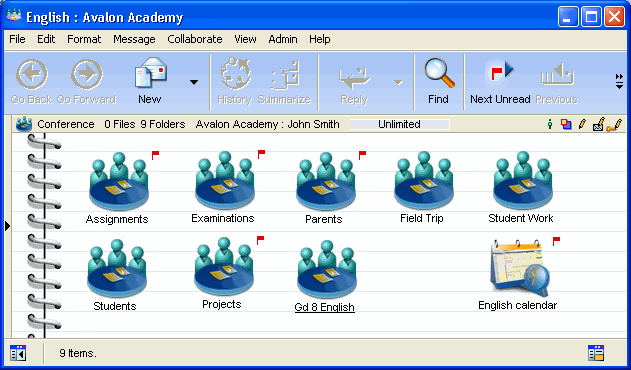Viewport: 631px width, 370px height.
Task: Expand the toolbar overflow chevrons
Action: [x=619, y=81]
